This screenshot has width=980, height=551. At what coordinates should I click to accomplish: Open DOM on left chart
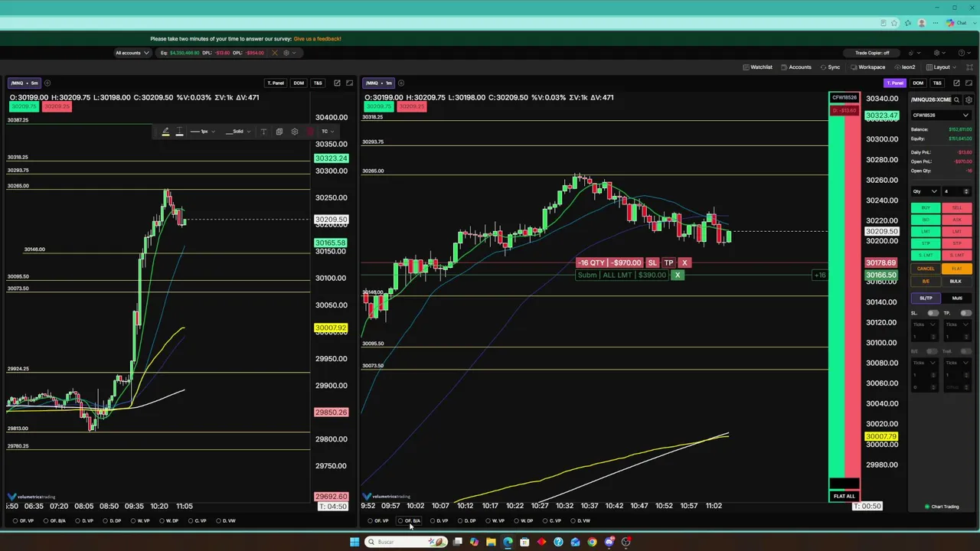(299, 83)
